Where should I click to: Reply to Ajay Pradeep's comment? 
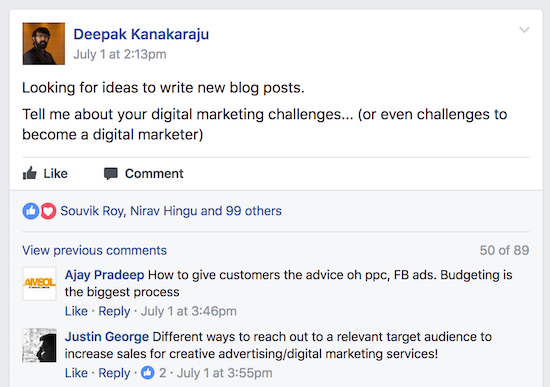pos(114,311)
